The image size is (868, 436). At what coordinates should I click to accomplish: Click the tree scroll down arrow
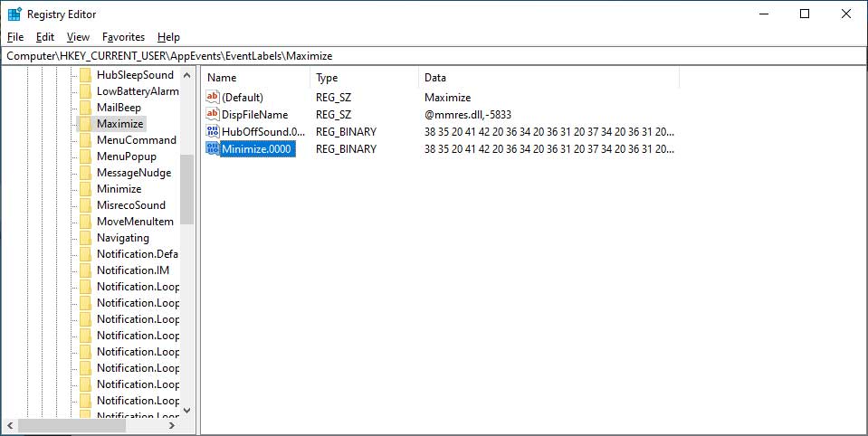click(187, 411)
